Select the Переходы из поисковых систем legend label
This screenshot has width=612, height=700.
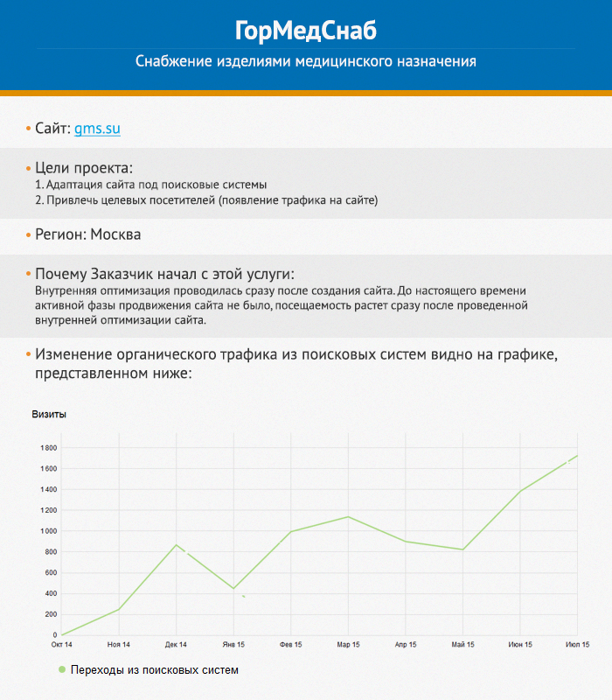click(155, 669)
